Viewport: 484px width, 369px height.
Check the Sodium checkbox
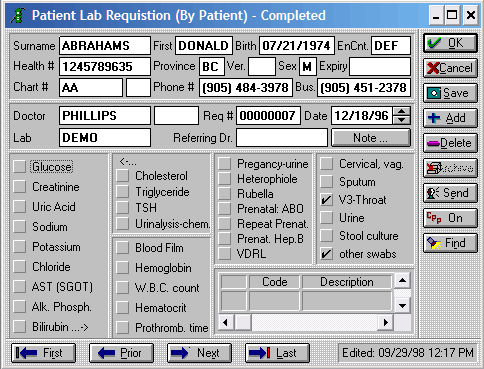(20, 227)
